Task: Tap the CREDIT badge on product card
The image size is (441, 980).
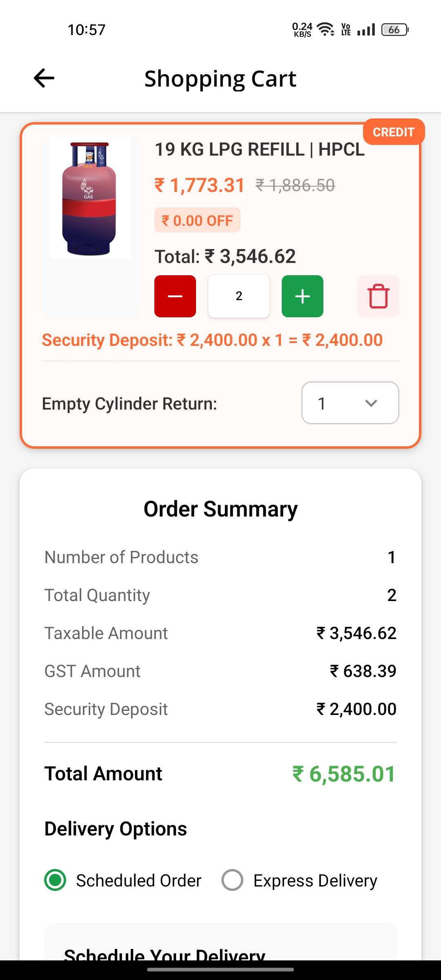Action: 394,132
